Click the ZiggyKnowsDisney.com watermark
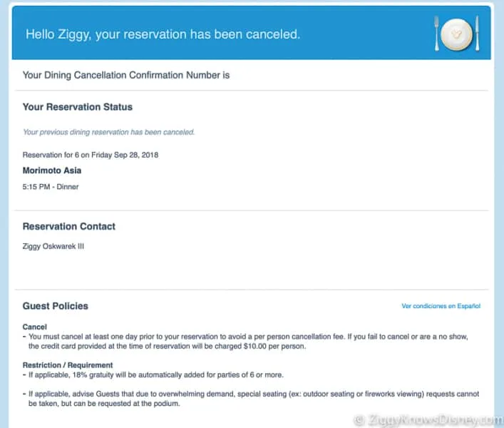This screenshot has height=428, width=504. pos(428,419)
